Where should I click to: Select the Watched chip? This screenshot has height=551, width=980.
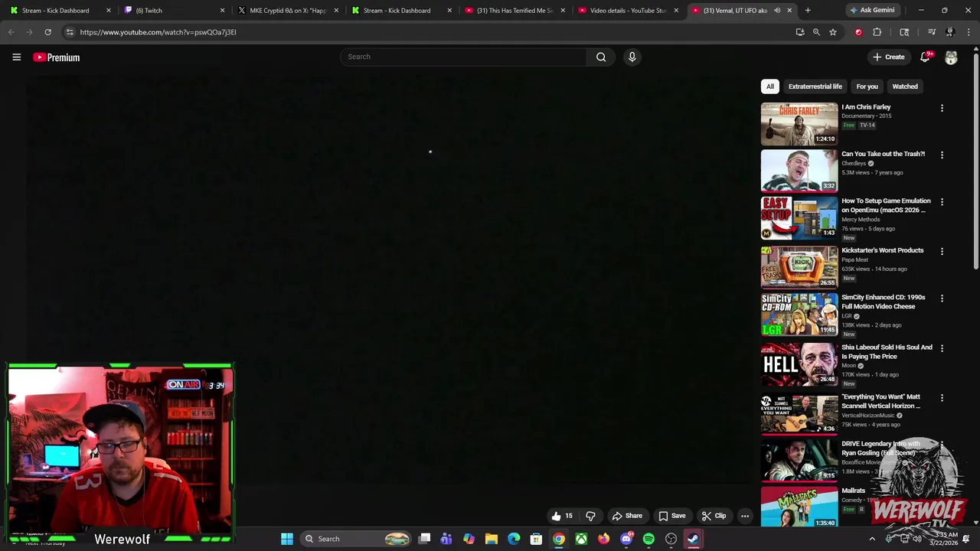[x=904, y=86]
